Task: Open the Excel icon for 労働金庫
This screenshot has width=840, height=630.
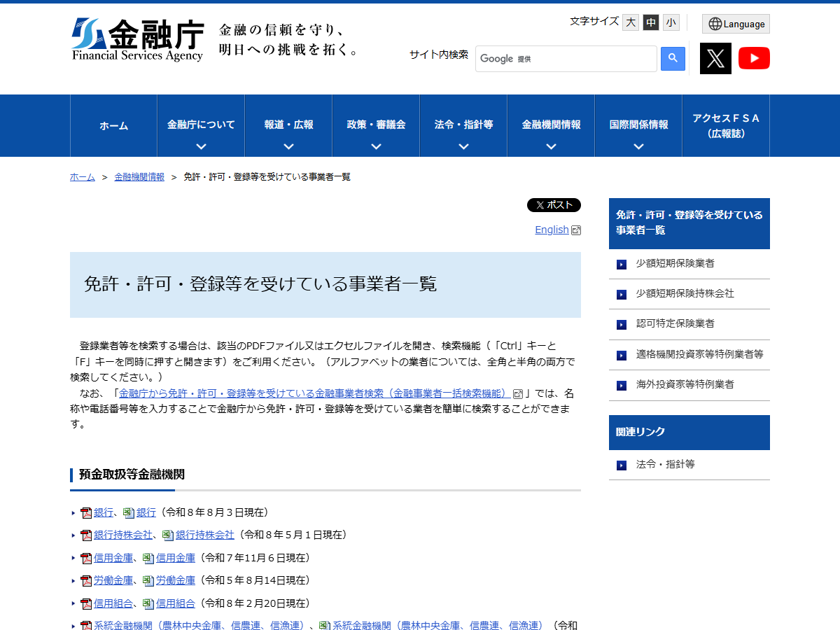Action: point(148,581)
